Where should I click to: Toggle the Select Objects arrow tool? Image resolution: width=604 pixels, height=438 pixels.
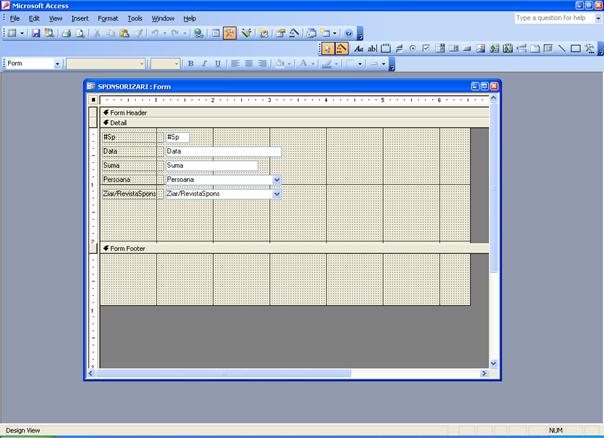click(328, 48)
